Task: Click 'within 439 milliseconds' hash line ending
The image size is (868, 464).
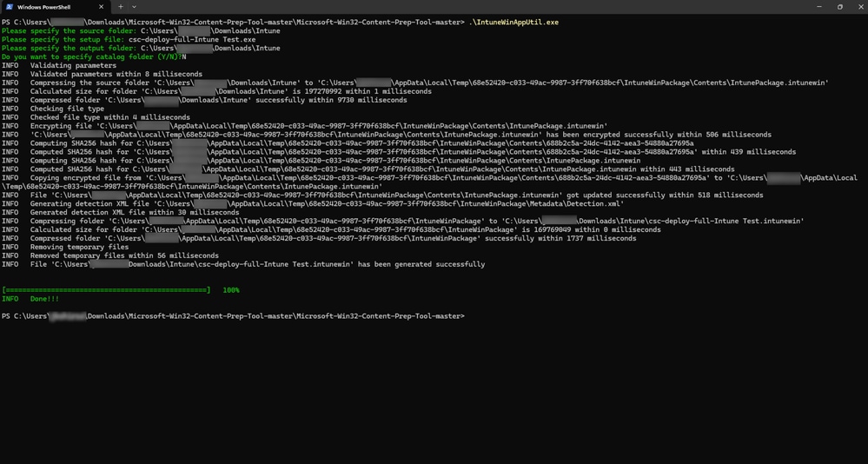Action: tap(749, 152)
